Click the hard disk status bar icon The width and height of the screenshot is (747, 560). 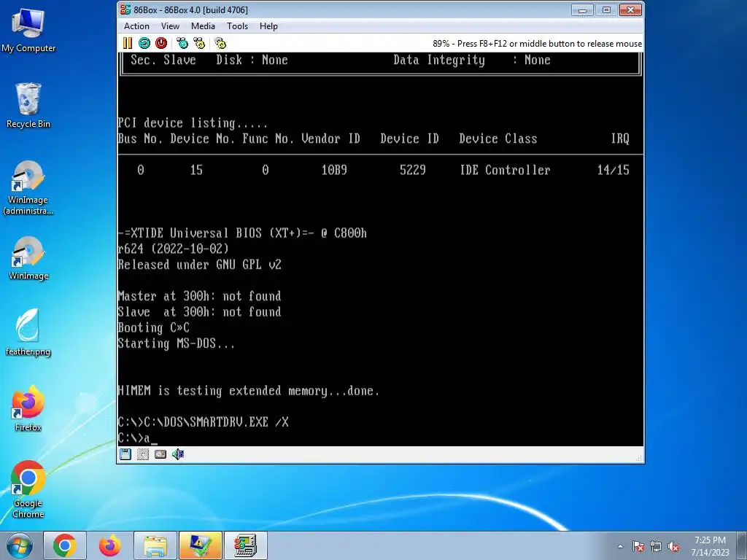click(x=160, y=454)
